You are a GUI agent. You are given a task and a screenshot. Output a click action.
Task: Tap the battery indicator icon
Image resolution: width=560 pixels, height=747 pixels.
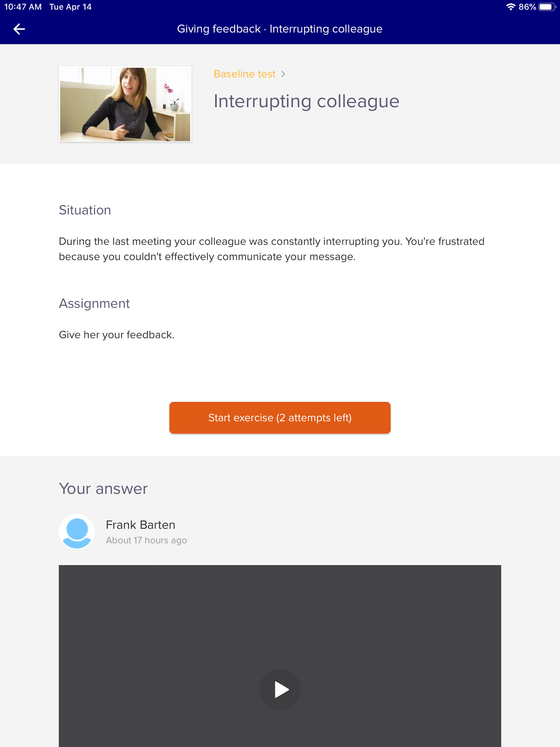(x=547, y=7)
